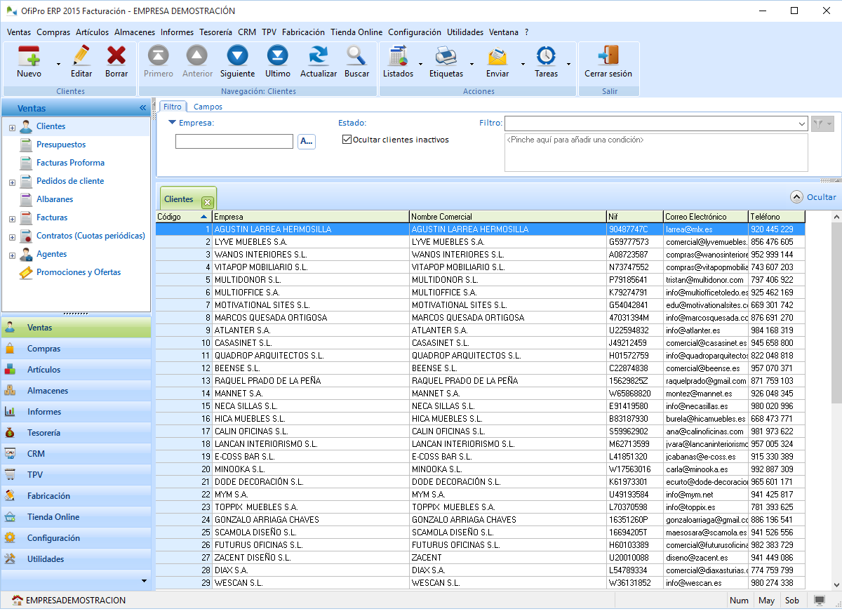Toggle Ocultar clientes inactivos checkbox
The image size is (842, 616).
click(347, 140)
